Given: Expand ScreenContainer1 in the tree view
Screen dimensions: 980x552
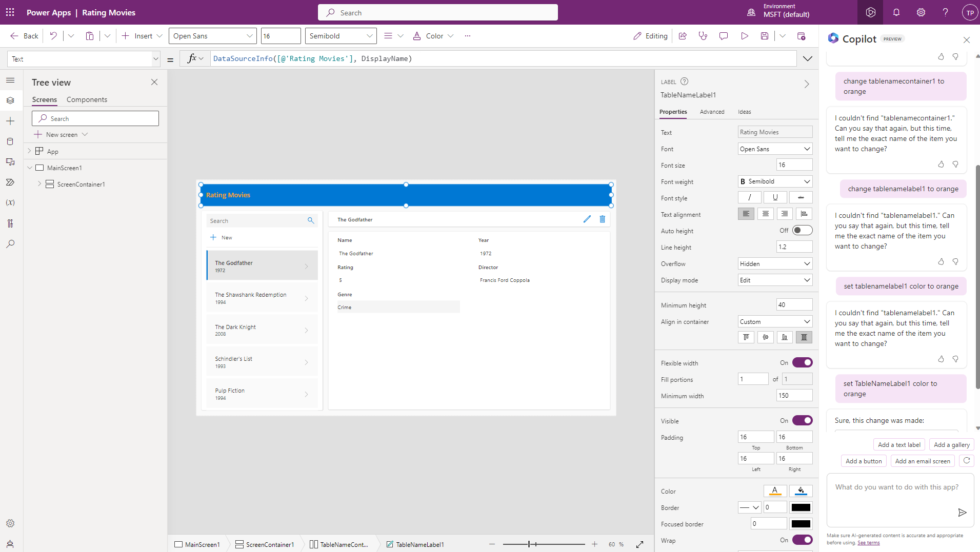Looking at the screenshot, I should [39, 184].
